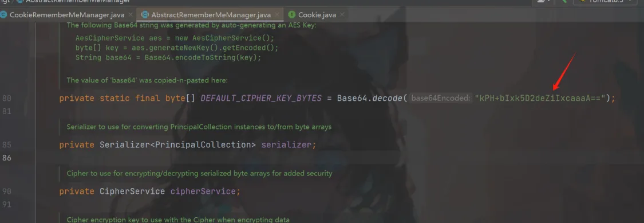Place cursor on DEFAULT_CIPHER_KEY_BYTES constant

tap(261, 99)
